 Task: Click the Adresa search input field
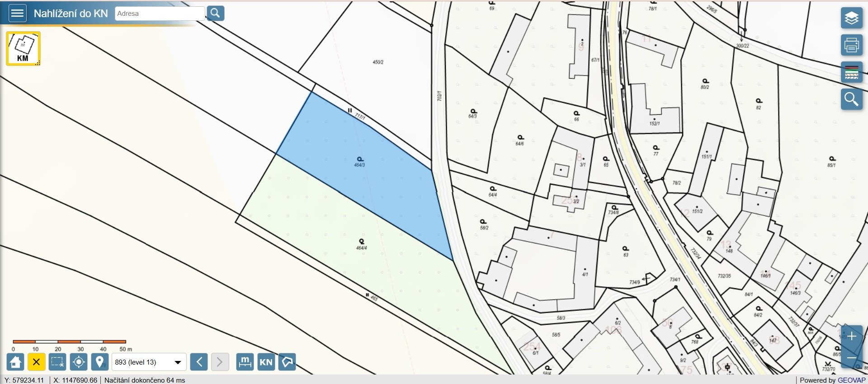(x=160, y=14)
